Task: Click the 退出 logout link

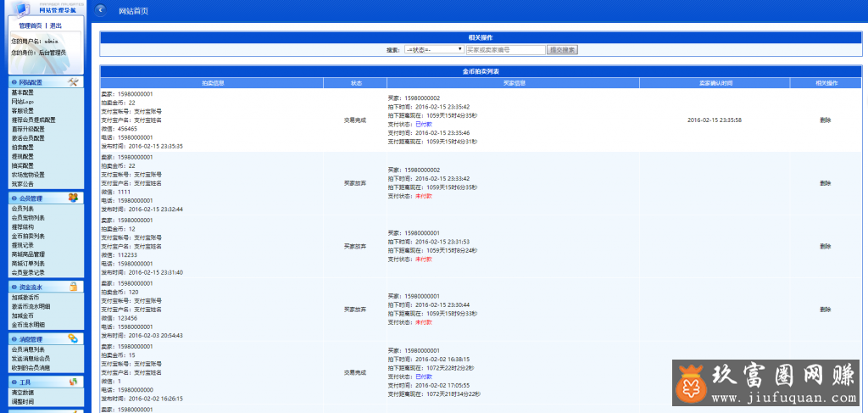Action: click(x=56, y=25)
